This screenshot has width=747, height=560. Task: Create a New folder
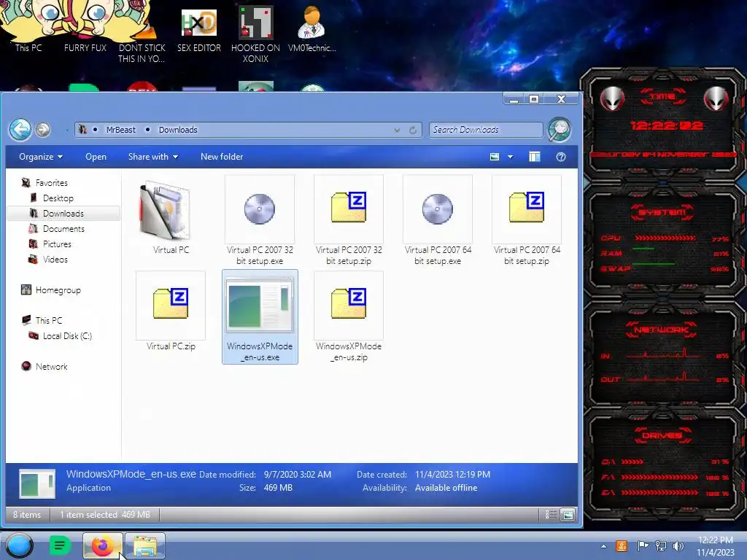tap(222, 157)
